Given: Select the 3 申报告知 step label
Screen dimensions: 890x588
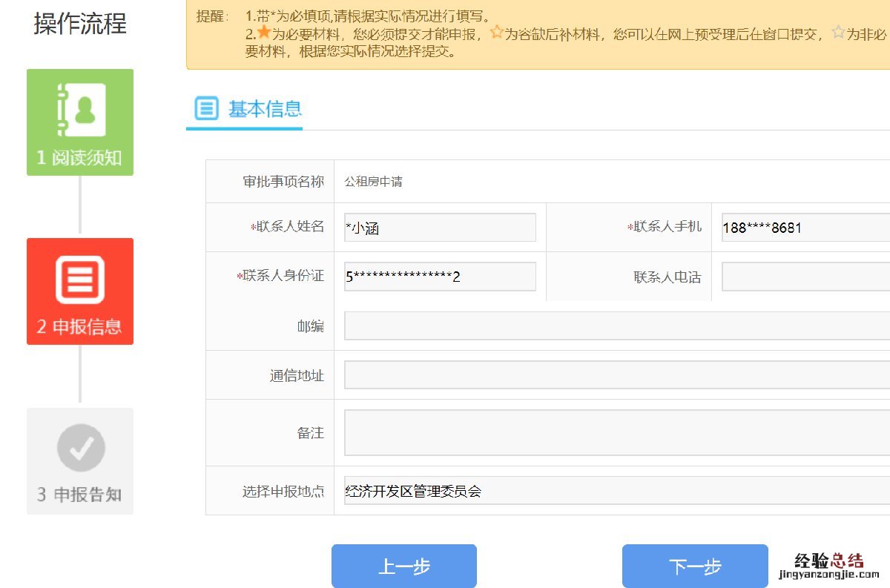Looking at the screenshot, I should (x=80, y=495).
